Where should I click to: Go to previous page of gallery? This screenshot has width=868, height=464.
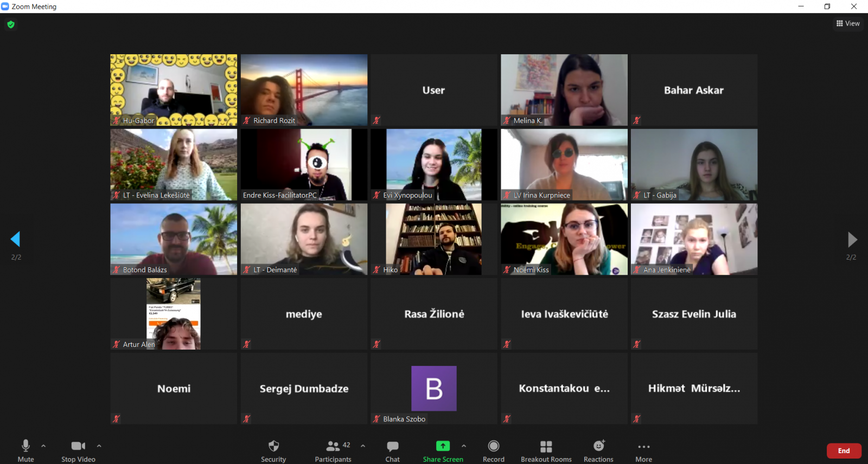click(x=15, y=239)
